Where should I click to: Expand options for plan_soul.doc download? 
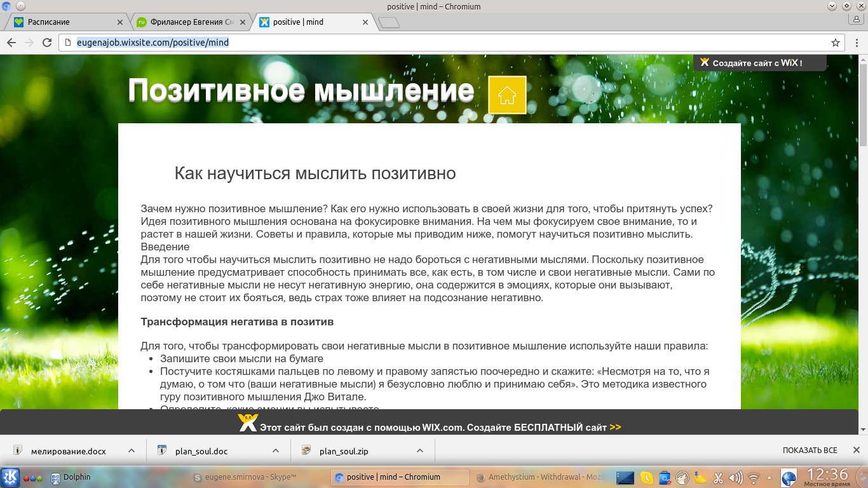coord(276,451)
